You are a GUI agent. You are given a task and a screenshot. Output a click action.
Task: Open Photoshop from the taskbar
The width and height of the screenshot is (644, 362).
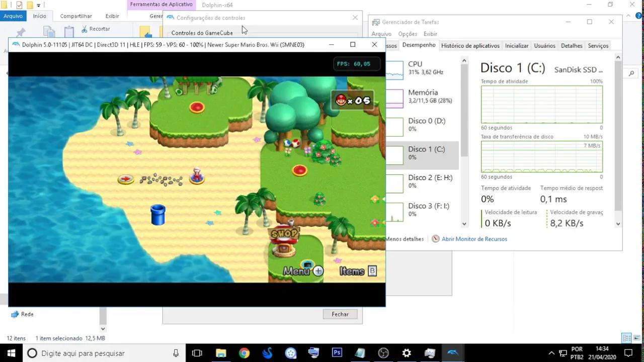pos(337,353)
